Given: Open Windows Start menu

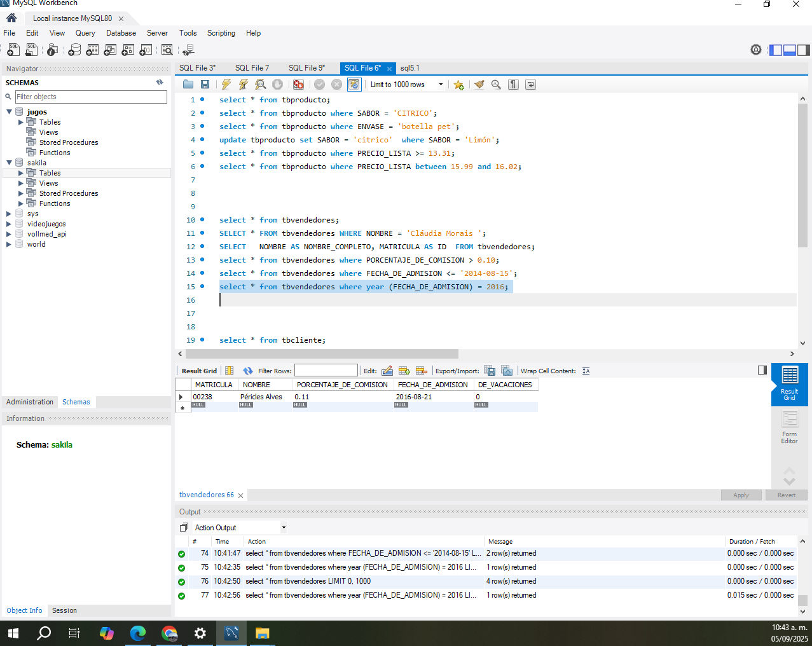Looking at the screenshot, I should 13,633.
